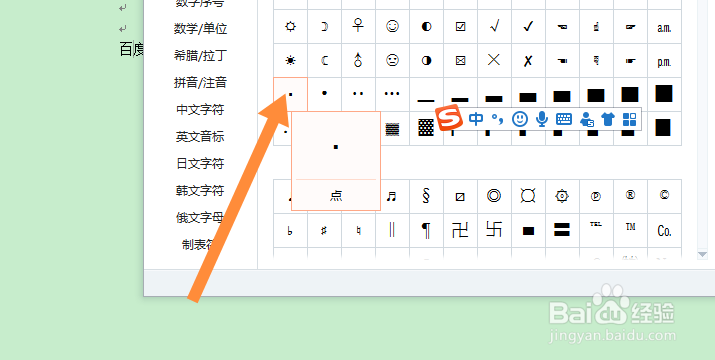The width and height of the screenshot is (715, 360).
Task: Insert the double circle ◎
Action: coord(494,196)
